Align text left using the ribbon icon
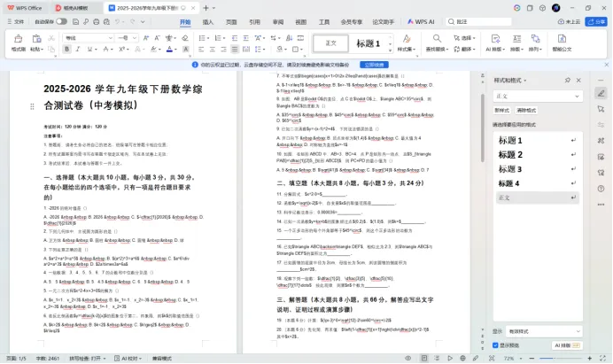The image size is (613, 364). (x=201, y=50)
